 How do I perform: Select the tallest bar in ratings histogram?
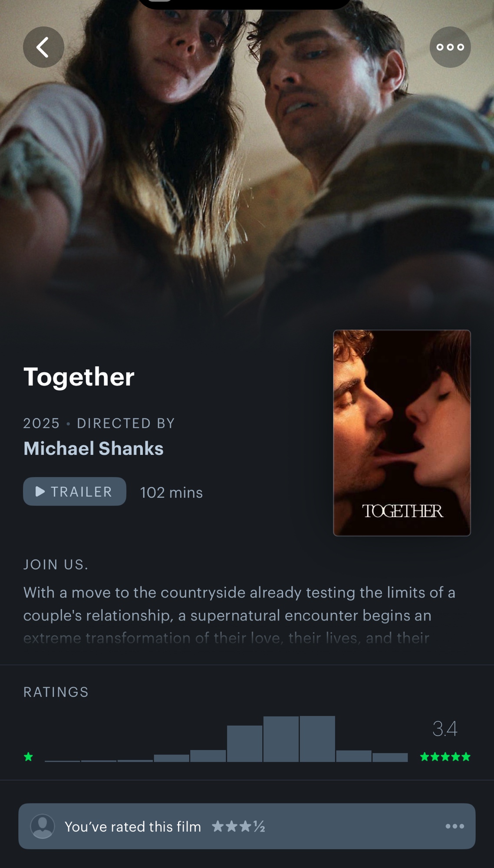coord(317,739)
